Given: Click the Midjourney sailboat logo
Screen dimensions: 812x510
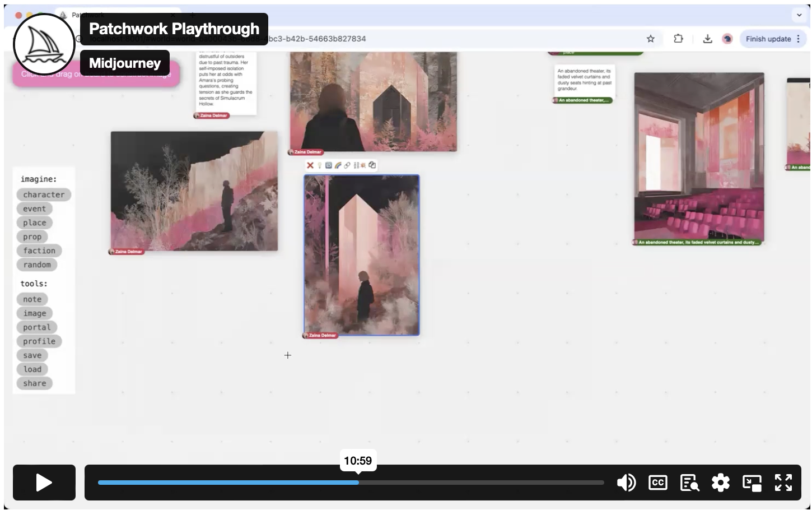Looking at the screenshot, I should click(x=44, y=44).
